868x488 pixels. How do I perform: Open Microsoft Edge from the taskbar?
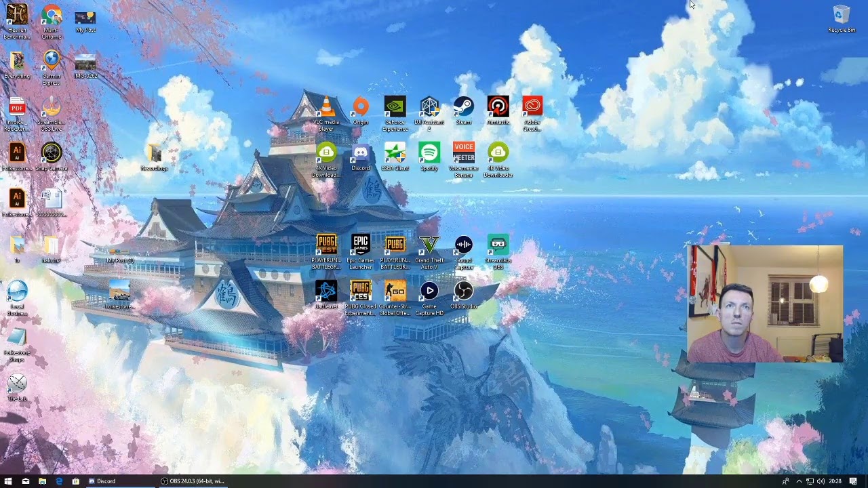pos(59,481)
